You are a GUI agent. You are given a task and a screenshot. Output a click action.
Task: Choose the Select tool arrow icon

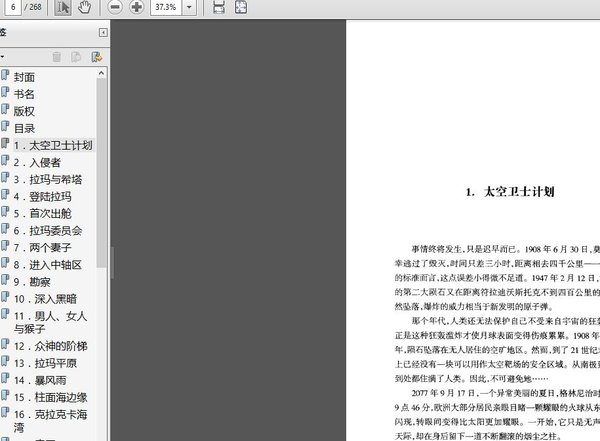click(63, 7)
